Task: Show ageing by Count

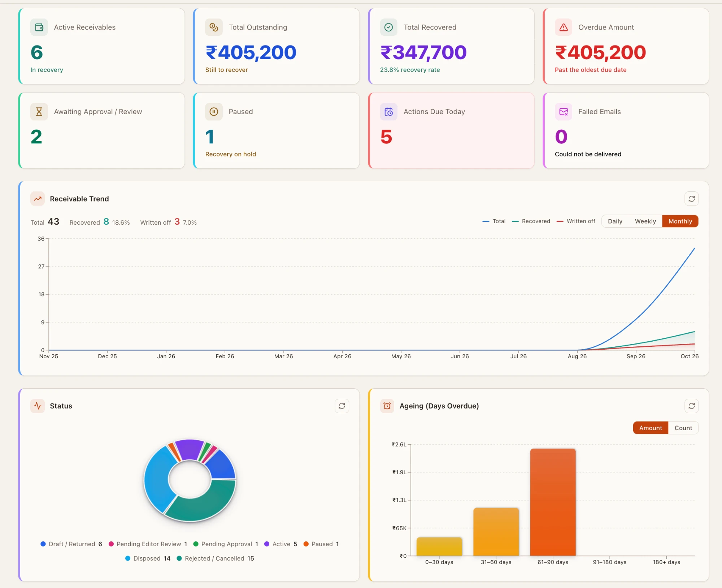Action: click(x=683, y=428)
